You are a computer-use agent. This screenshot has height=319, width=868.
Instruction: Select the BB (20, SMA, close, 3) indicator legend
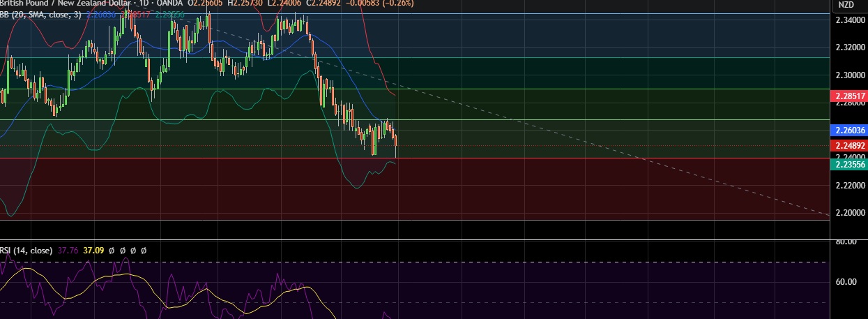[x=40, y=14]
